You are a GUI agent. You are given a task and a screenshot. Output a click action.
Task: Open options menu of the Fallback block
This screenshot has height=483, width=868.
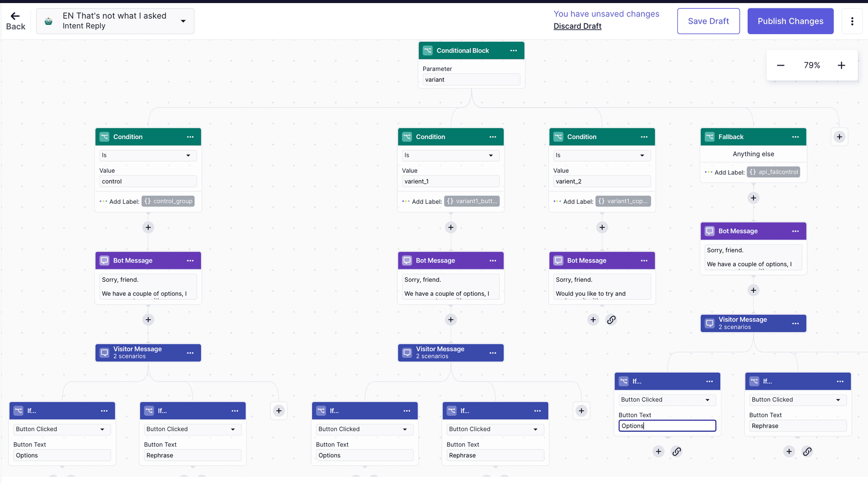(796, 137)
